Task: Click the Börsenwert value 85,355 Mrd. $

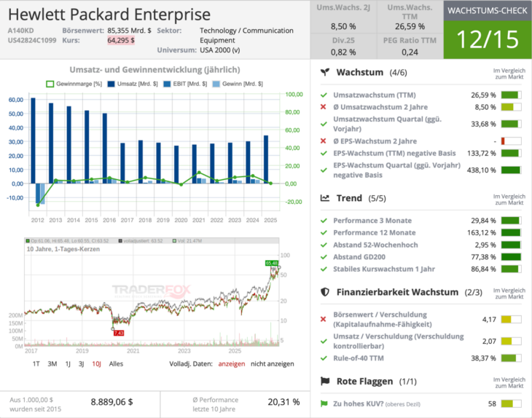Action: (x=129, y=31)
